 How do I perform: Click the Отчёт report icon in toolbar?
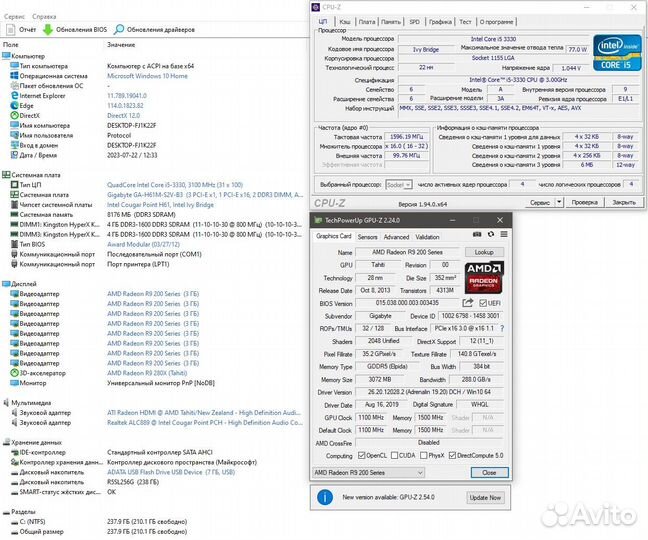10,31
